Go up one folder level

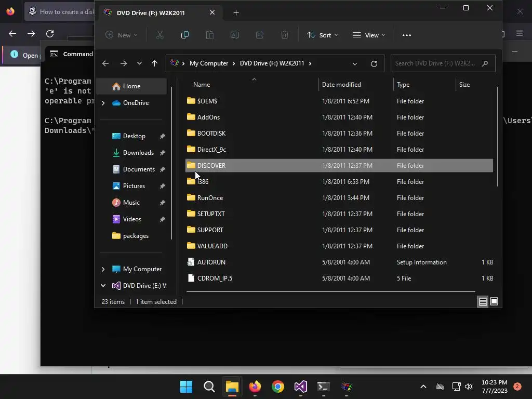coord(154,63)
